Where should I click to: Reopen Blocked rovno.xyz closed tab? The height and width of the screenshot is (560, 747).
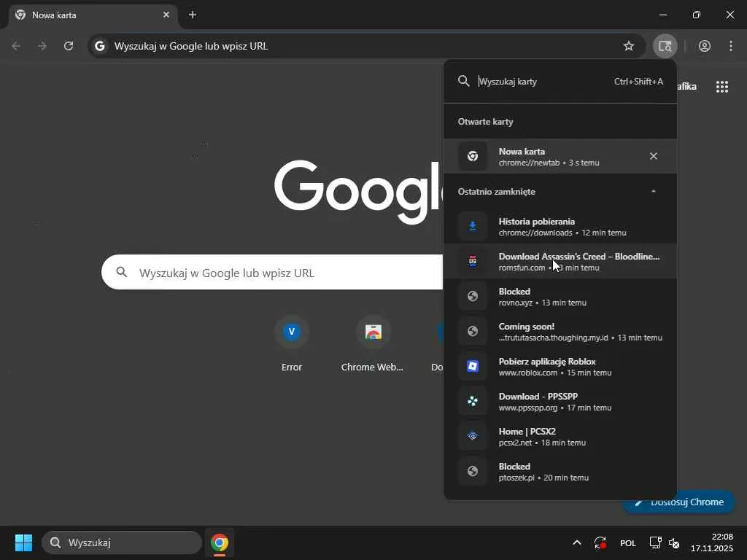[560, 297]
